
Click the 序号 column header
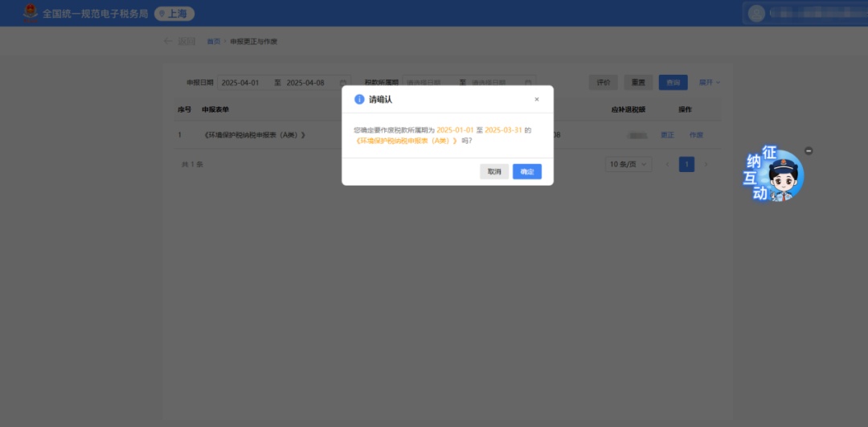pyautogui.click(x=184, y=109)
